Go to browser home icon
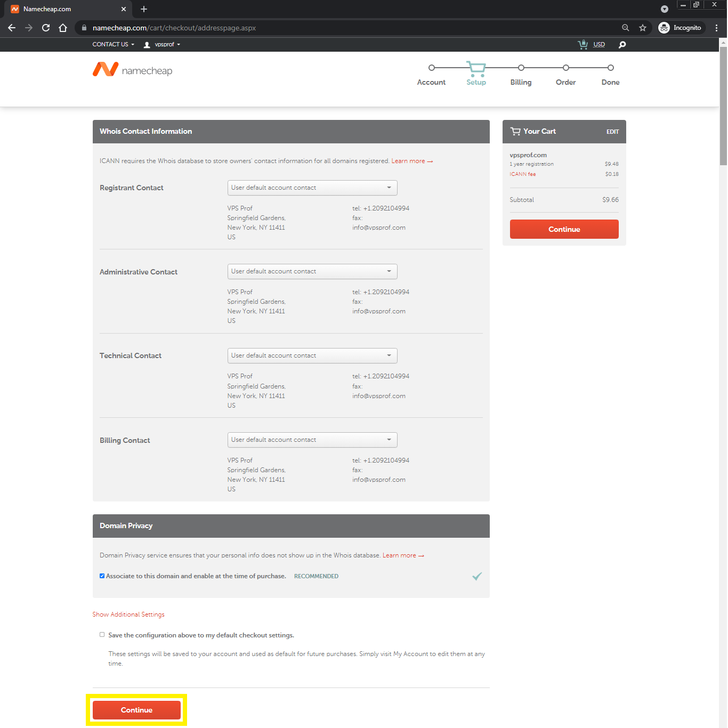728x728 pixels. (x=63, y=28)
